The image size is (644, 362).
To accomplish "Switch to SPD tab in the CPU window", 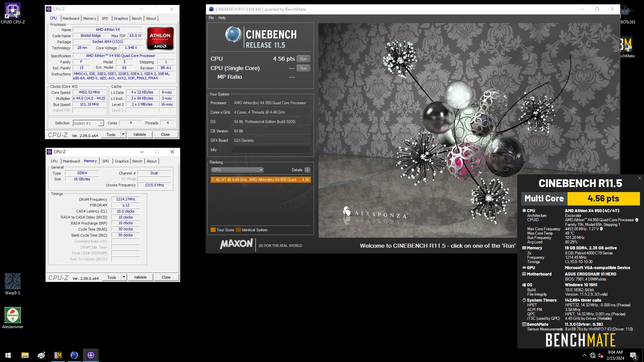I will coord(105,18).
